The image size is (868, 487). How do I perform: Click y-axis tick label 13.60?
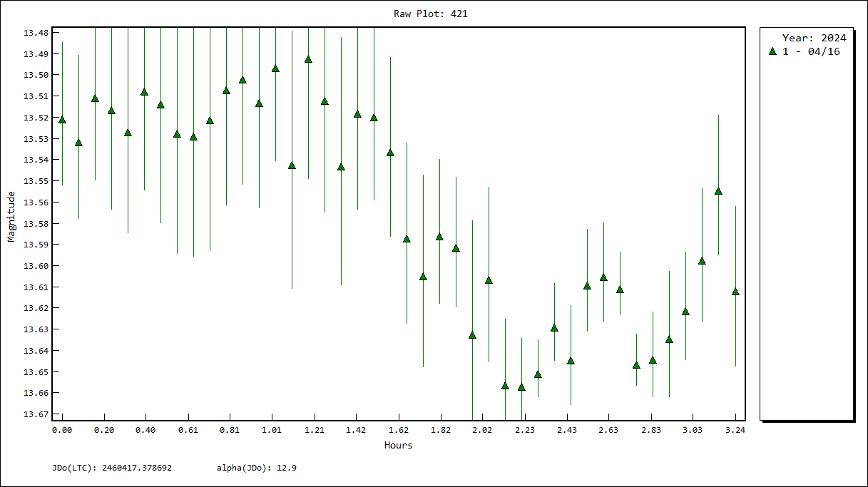click(36, 266)
